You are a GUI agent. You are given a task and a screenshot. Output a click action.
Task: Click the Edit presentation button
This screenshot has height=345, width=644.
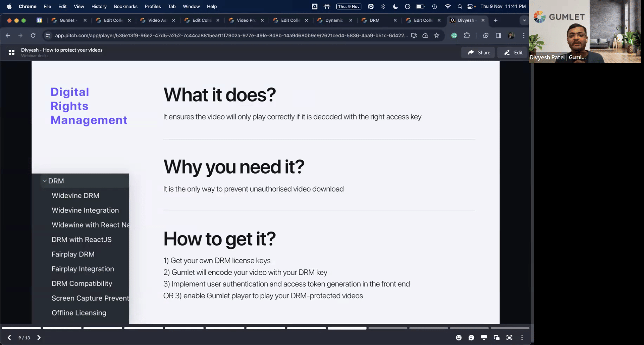(513, 52)
